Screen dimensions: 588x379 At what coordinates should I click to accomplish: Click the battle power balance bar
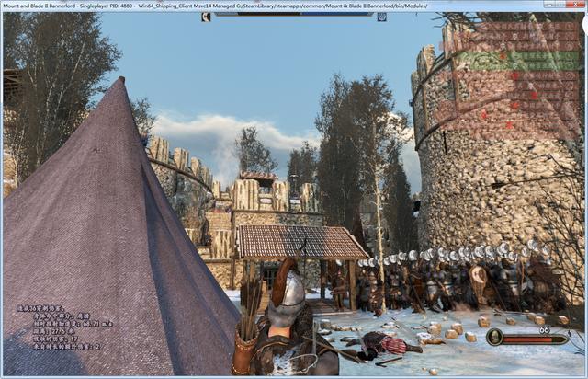point(293,15)
